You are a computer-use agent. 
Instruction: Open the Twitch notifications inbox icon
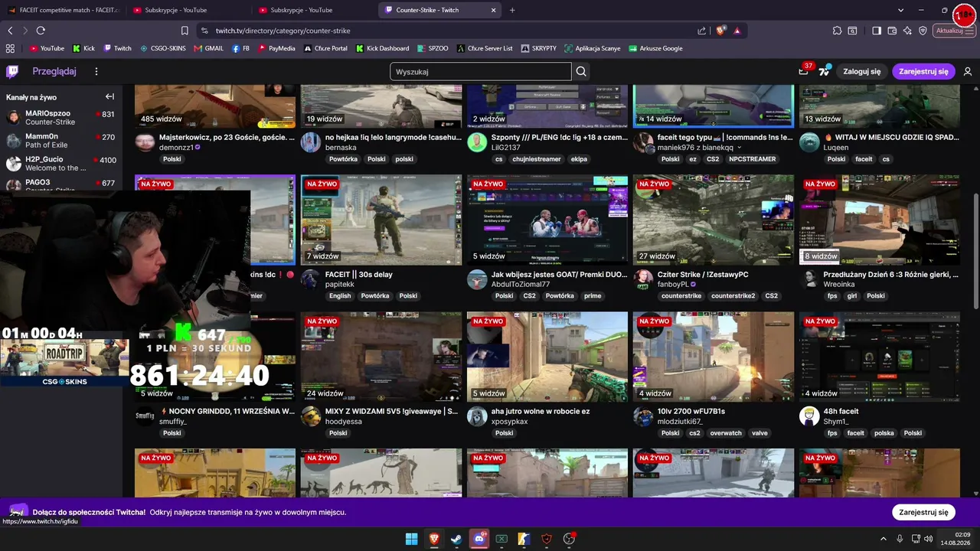pyautogui.click(x=803, y=71)
